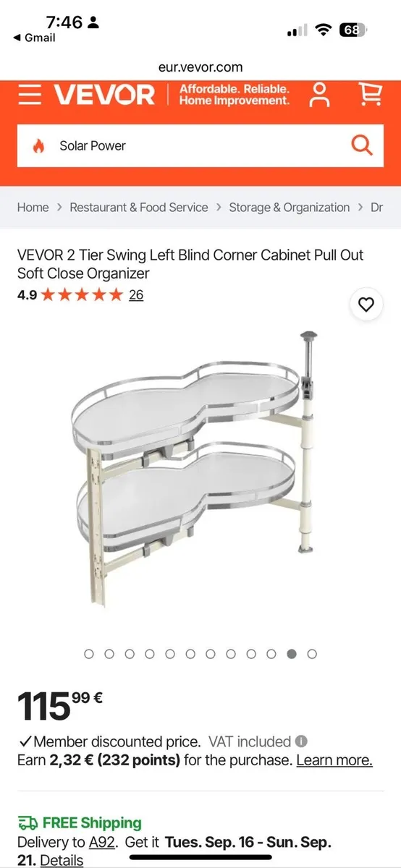Viewport: 401px width, 868px height.
Task: Open Storage & Organization breadcrumb
Action: click(x=290, y=208)
